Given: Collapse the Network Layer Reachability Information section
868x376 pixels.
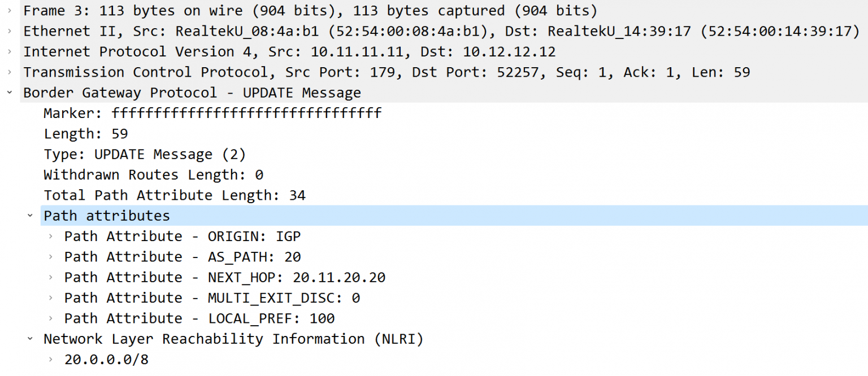Looking at the screenshot, I should [x=31, y=339].
